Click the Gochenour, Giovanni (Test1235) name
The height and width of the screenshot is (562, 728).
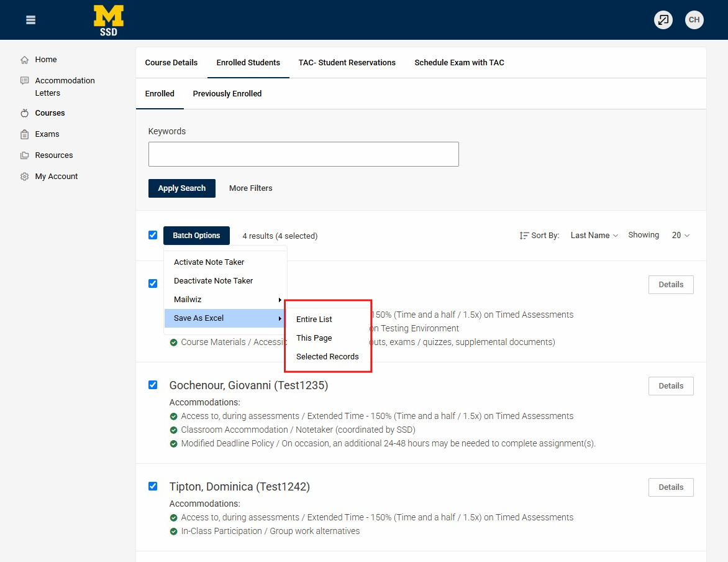point(248,385)
